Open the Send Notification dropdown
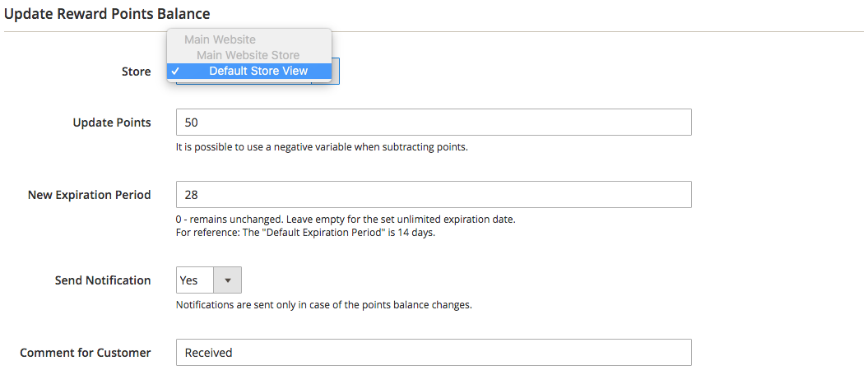 (x=209, y=280)
